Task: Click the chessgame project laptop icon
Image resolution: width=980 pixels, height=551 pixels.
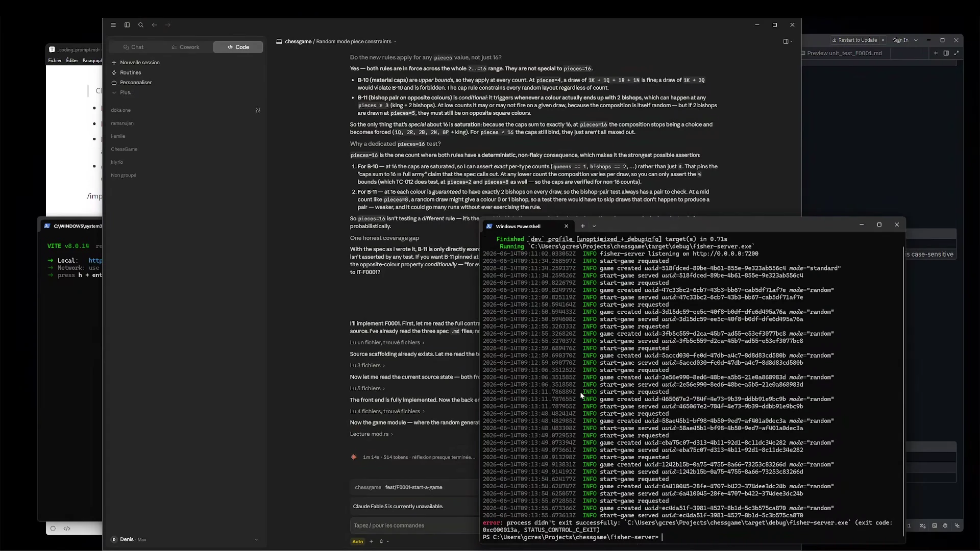Action: coord(279,41)
